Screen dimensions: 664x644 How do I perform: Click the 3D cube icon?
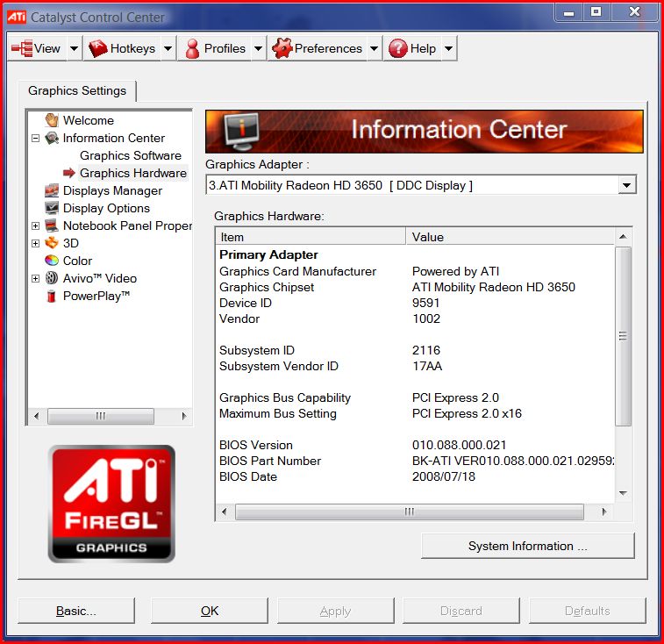(52, 243)
